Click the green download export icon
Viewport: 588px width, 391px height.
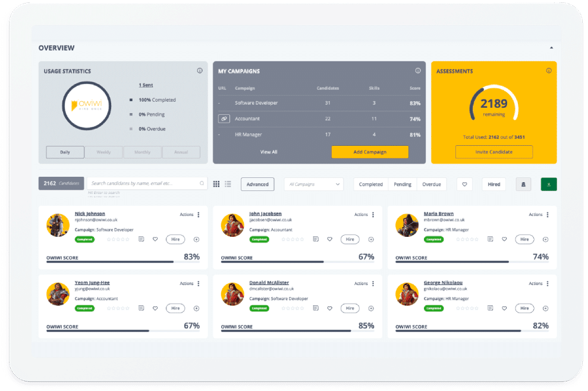pos(548,184)
